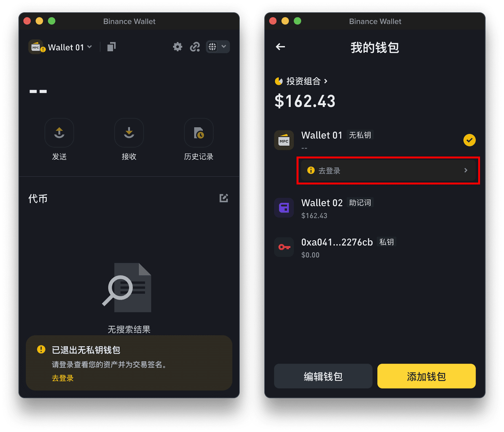Toggle the Wallet 01 selected checkmark
This screenshot has width=504, height=432.
point(469,140)
